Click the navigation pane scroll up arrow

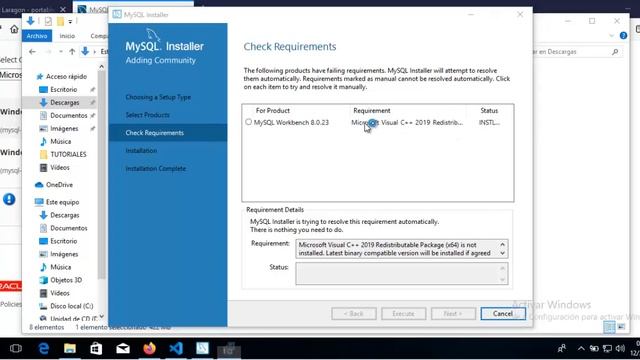[102, 67]
